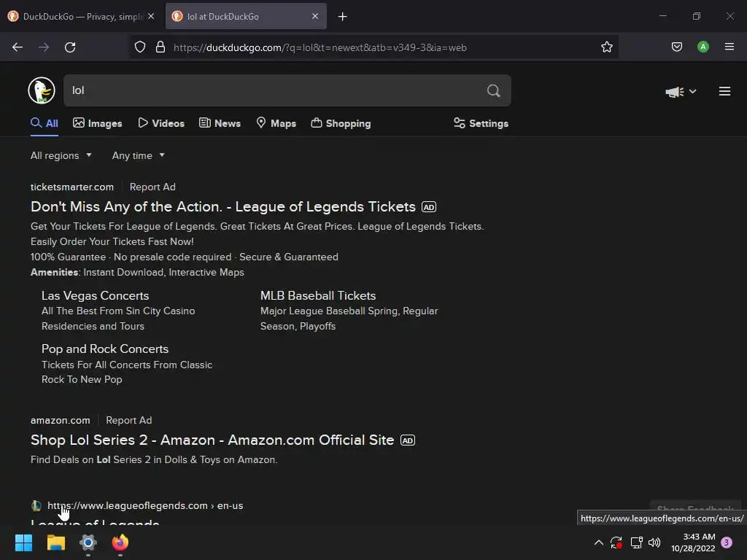Click the League of Legends favicon
The width and height of the screenshot is (747, 560).
[36, 506]
